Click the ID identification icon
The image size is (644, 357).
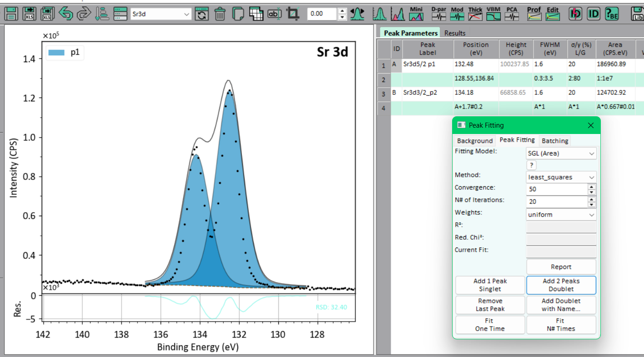pyautogui.click(x=594, y=14)
